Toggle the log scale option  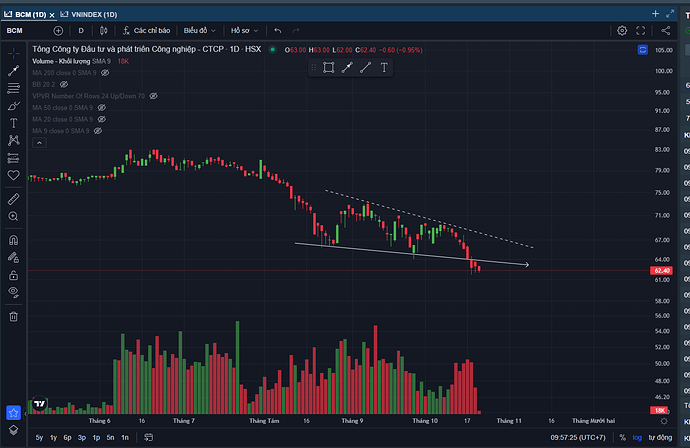[x=639, y=437]
